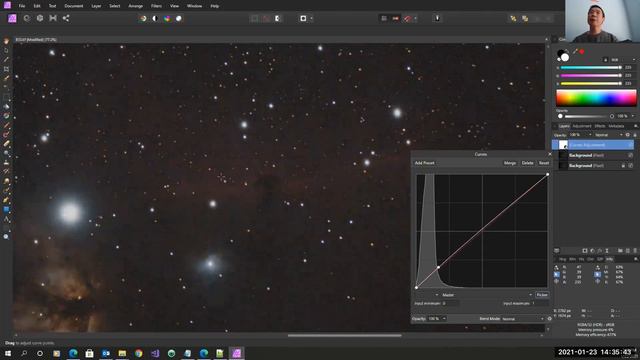Click the cyan red-channel colour slider
This screenshot has width=640, height=360.
591,68
